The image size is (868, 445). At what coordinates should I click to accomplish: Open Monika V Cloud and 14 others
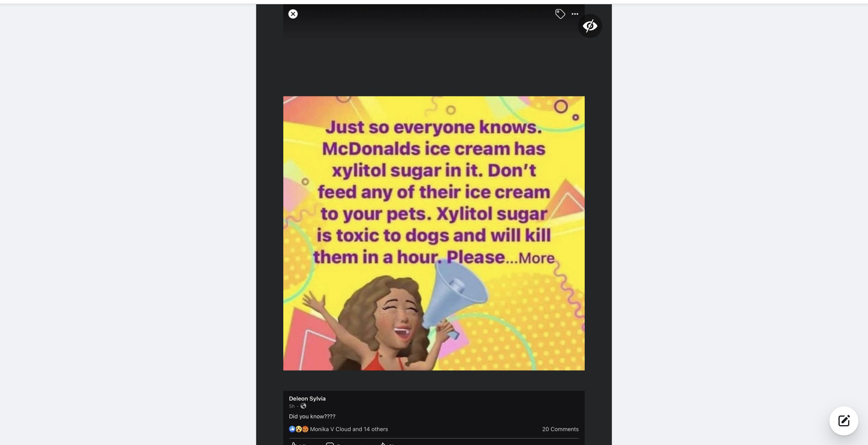pyautogui.click(x=349, y=429)
